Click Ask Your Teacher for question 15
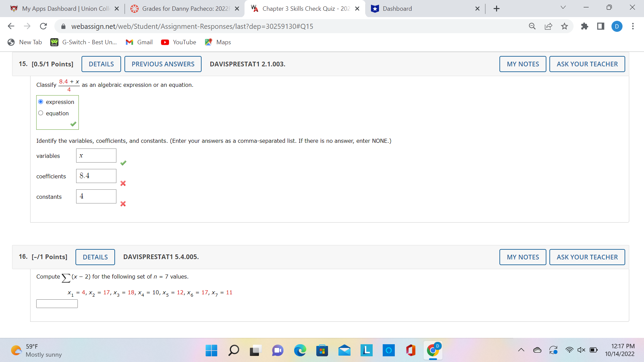 click(x=587, y=64)
